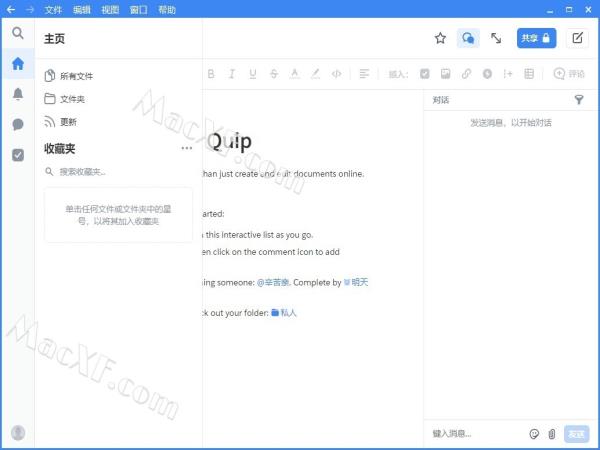Click the 明天 date link

(x=356, y=282)
